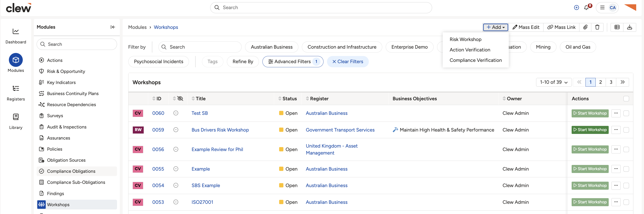Open the Bus Drivers Risk Workshop link
Viewport: 644px width, 214px height.
click(x=220, y=130)
